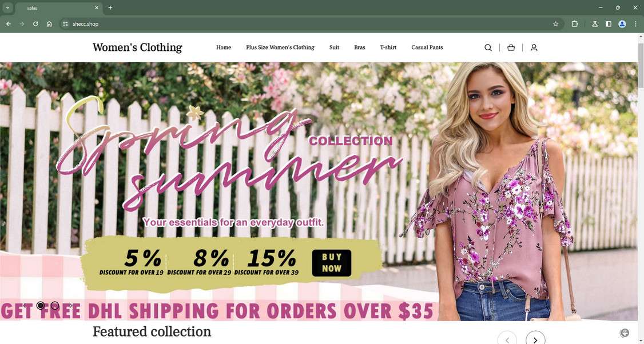Select the second slideshow dot
Screen dimensions: 644x344
click(x=55, y=305)
